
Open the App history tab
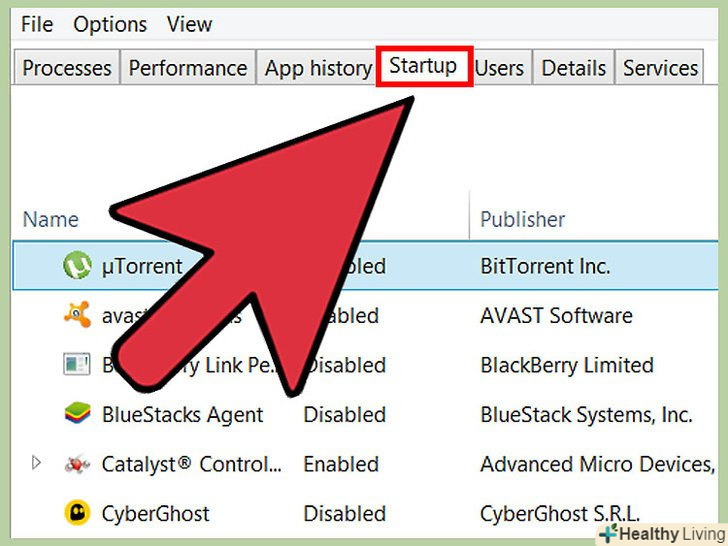coord(318,68)
